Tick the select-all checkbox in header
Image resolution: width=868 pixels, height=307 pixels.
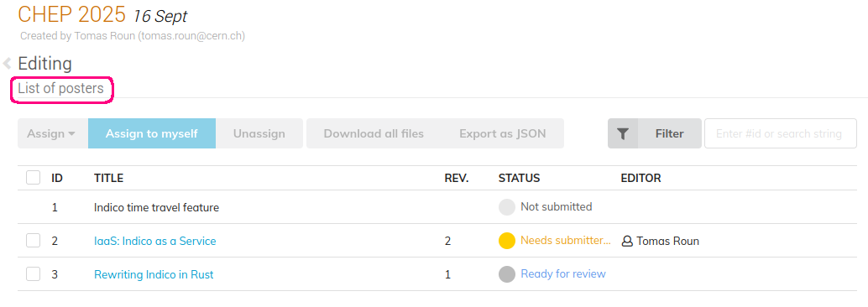34,178
